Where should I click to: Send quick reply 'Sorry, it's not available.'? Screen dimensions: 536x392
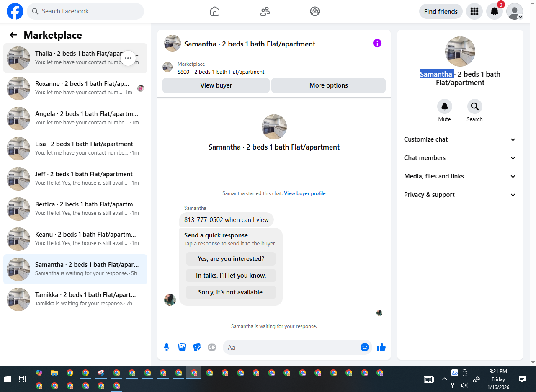pos(231,292)
